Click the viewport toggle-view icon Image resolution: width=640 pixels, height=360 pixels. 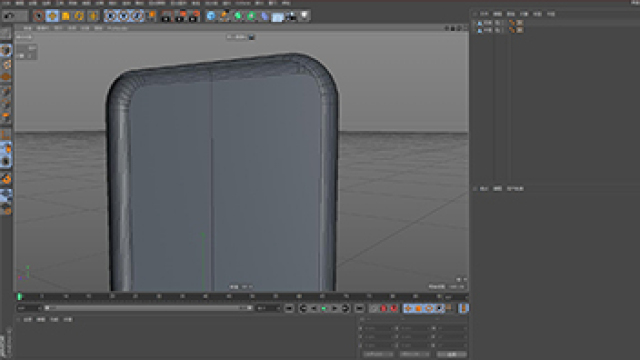pyautogui.click(x=465, y=28)
